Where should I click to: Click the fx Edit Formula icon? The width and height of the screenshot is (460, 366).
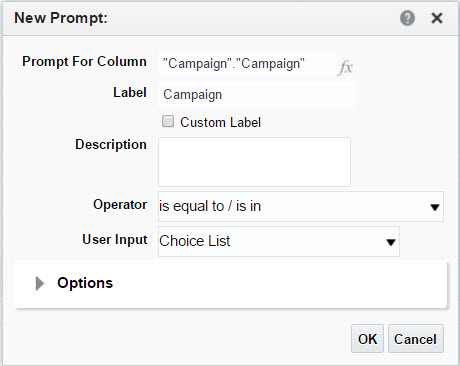[x=345, y=68]
